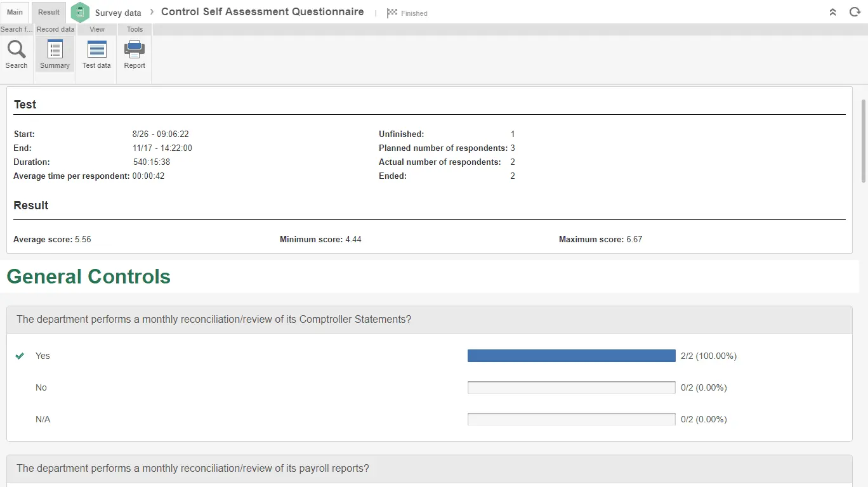Click the green checkmark beside Yes
868x487 pixels.
point(20,356)
